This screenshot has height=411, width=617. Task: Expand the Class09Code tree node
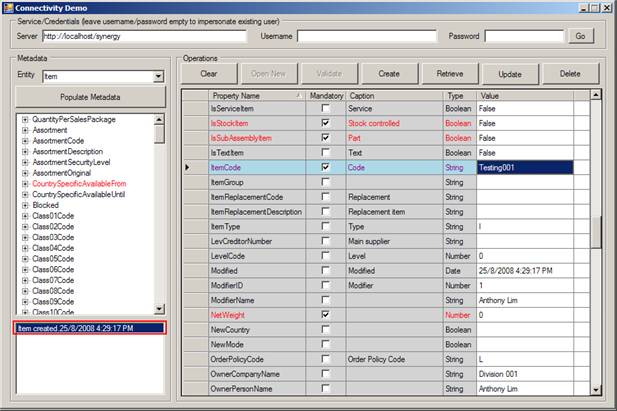click(25, 302)
